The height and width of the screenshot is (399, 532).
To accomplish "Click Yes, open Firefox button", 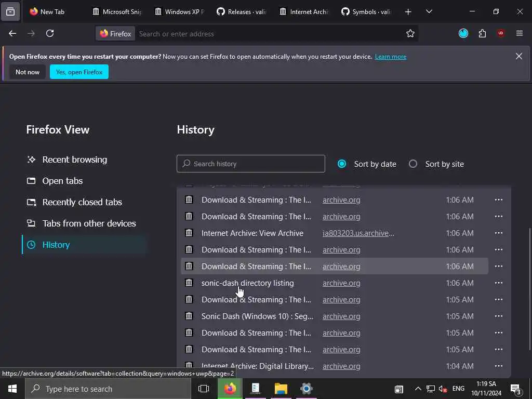I will (79, 72).
